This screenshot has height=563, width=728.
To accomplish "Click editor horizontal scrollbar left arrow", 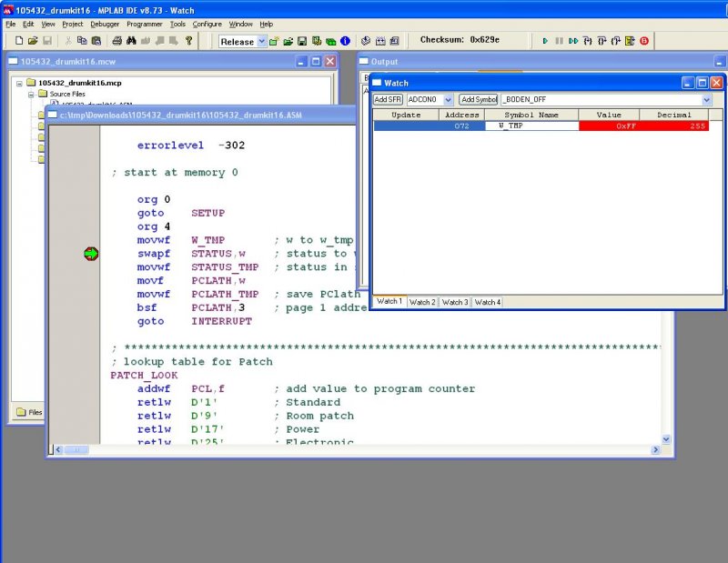I will pos(58,449).
